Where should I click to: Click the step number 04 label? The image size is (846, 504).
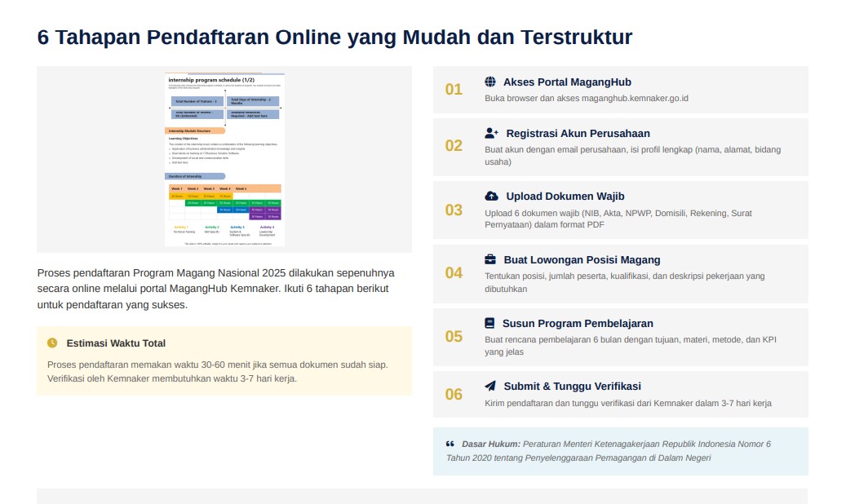pyautogui.click(x=454, y=273)
